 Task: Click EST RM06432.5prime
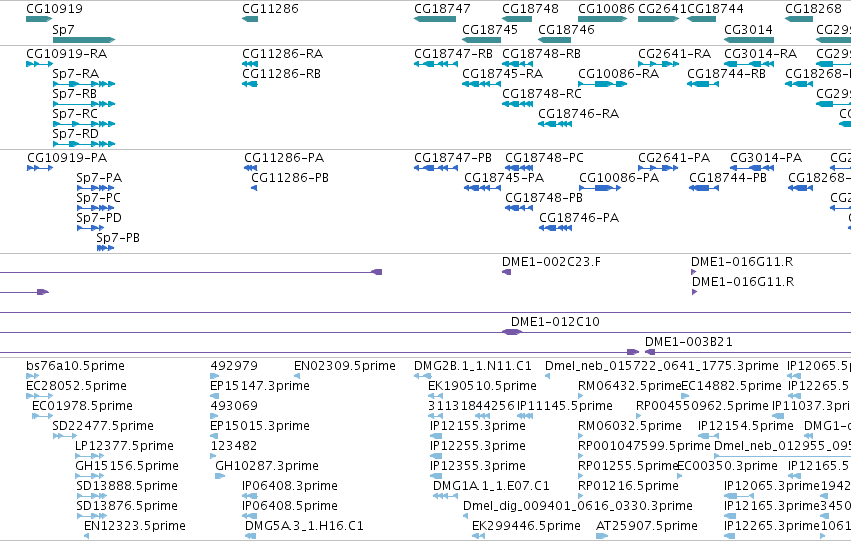(x=630, y=386)
